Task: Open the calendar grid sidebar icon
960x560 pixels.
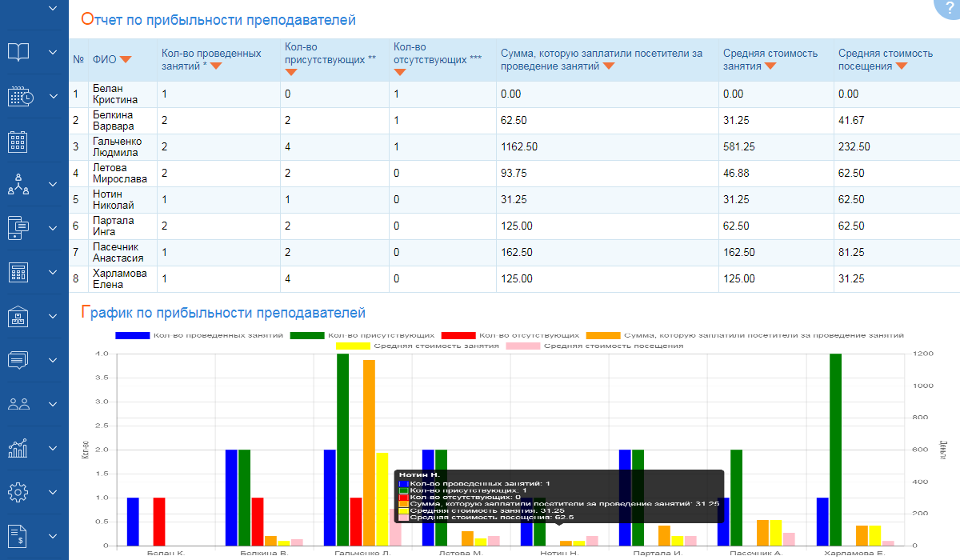Action: [x=18, y=142]
